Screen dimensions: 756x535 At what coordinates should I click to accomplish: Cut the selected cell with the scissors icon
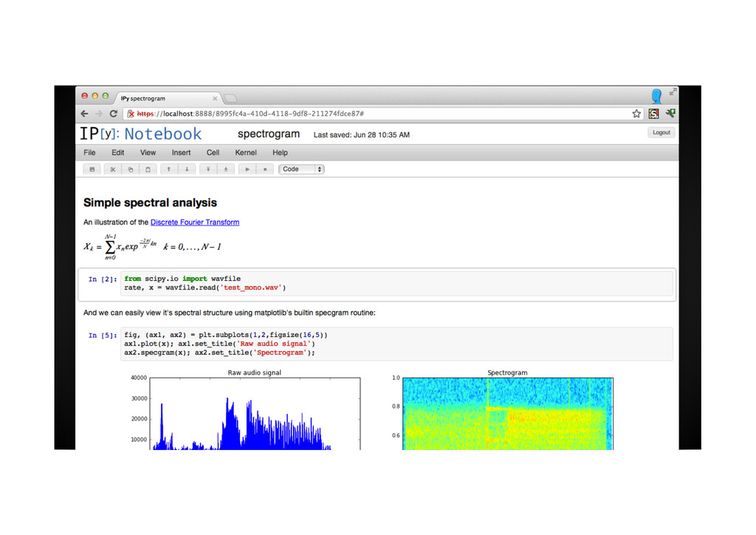click(x=113, y=169)
